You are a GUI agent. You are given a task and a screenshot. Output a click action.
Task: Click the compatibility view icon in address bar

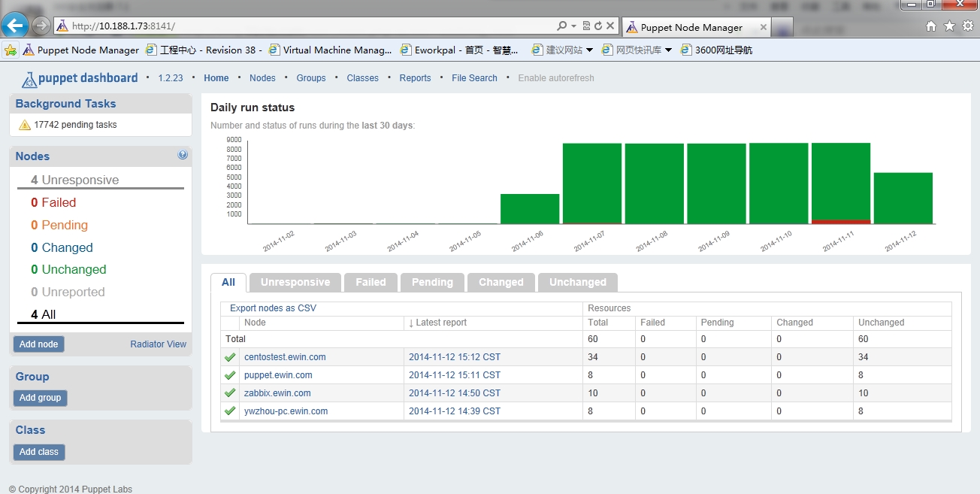587,26
